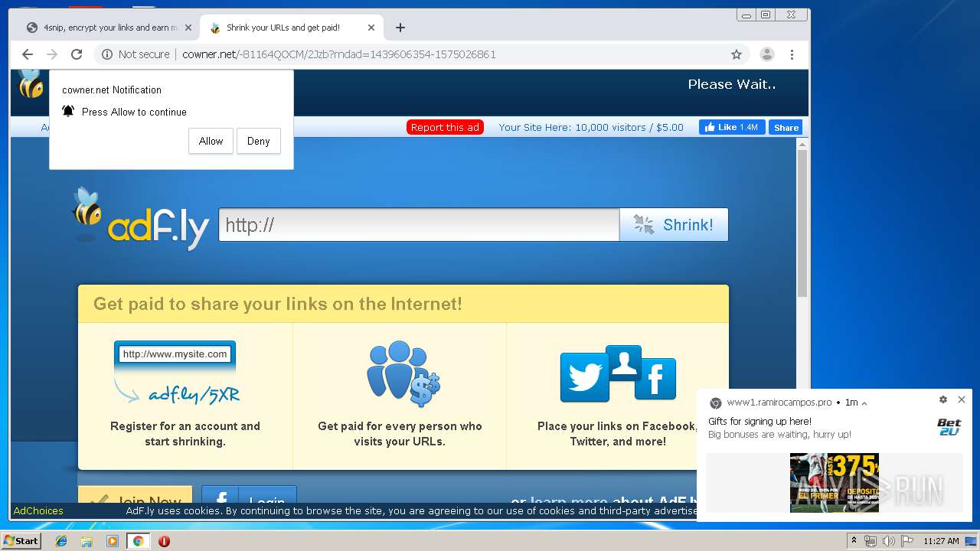Click the Shrink! button
The height and width of the screenshot is (551, 980).
pyautogui.click(x=674, y=225)
